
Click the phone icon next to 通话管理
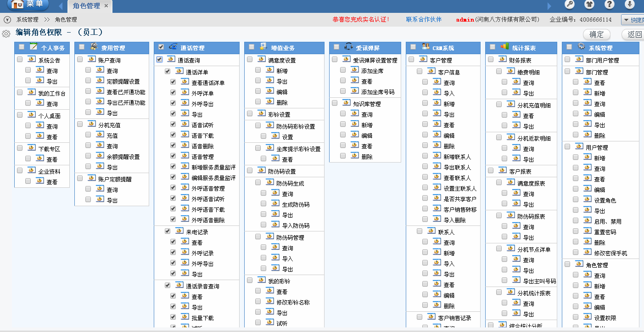click(x=173, y=47)
